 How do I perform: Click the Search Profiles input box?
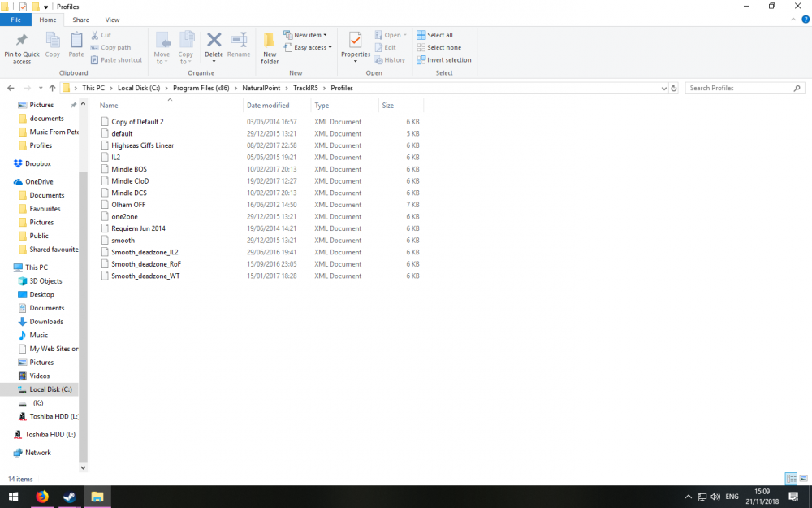739,88
